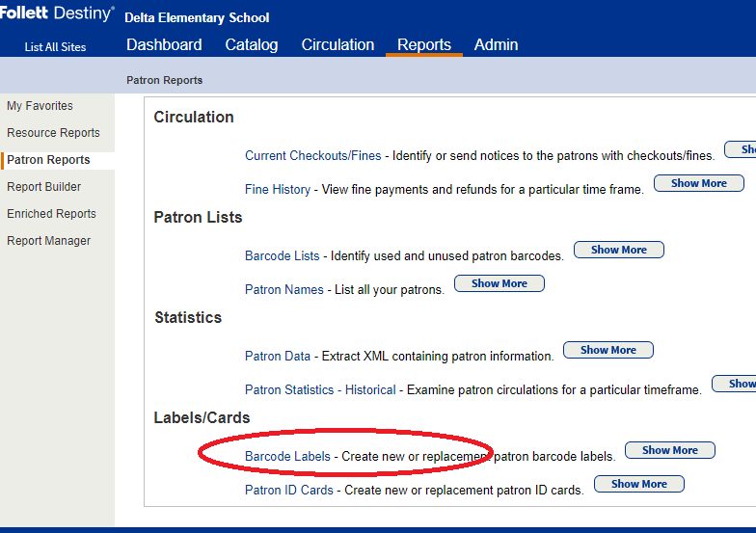Go to the Catalog tab

[x=251, y=44]
